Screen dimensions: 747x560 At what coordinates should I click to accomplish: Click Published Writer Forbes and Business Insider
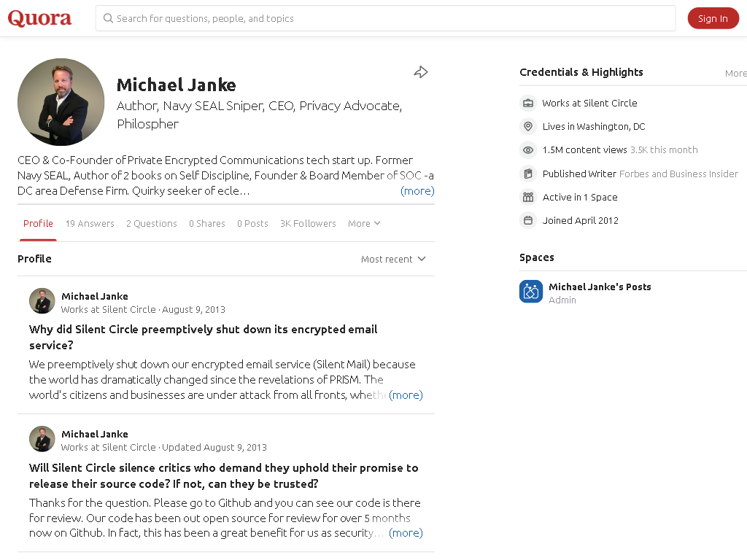[640, 174]
